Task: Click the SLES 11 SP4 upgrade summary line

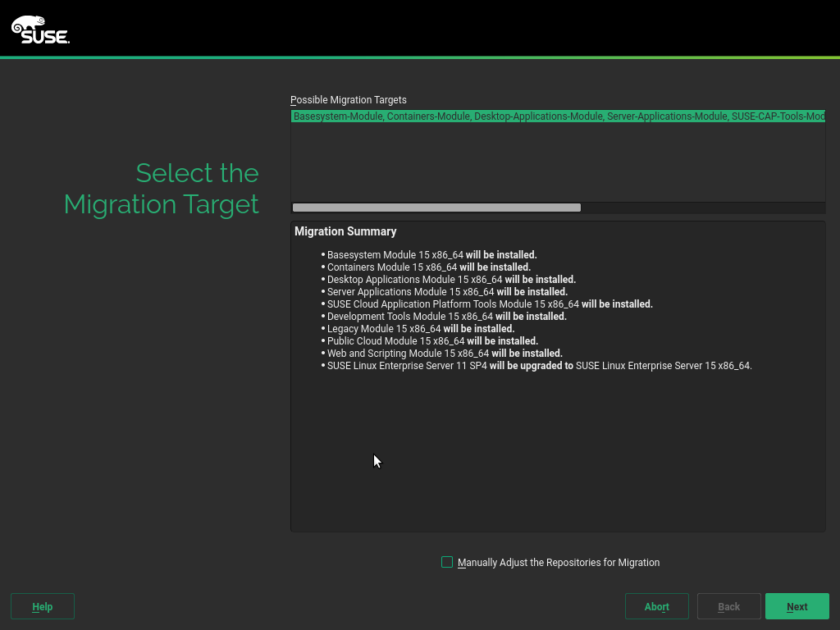Action: tap(539, 365)
